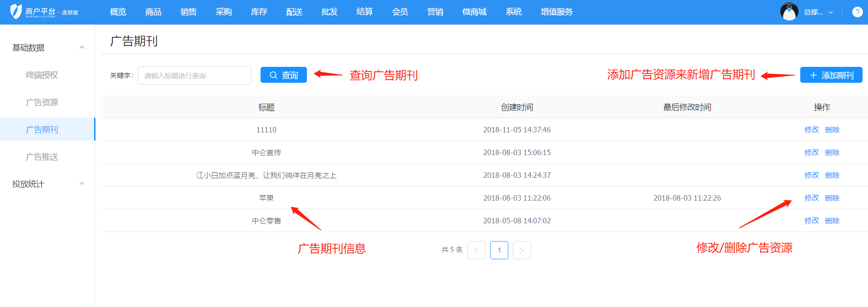868x307 pixels.
Task: Click the merchant platform shield logo
Action: pyautogui.click(x=16, y=12)
